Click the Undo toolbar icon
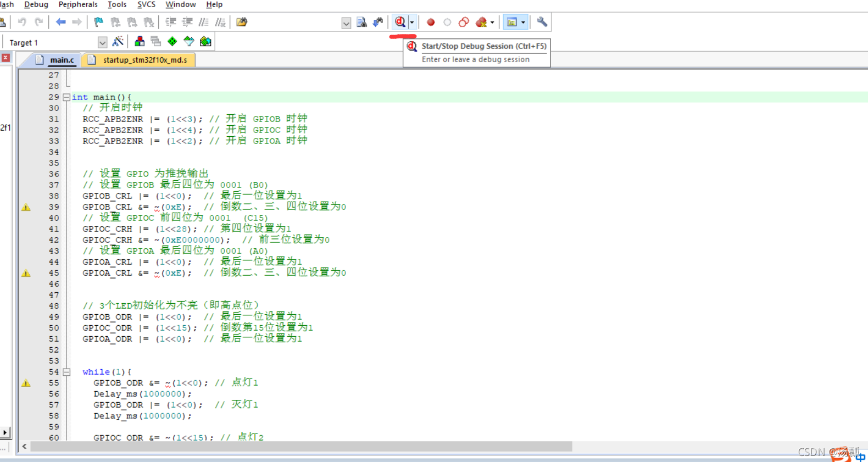Screen dimensions: 868x462 click(x=22, y=22)
